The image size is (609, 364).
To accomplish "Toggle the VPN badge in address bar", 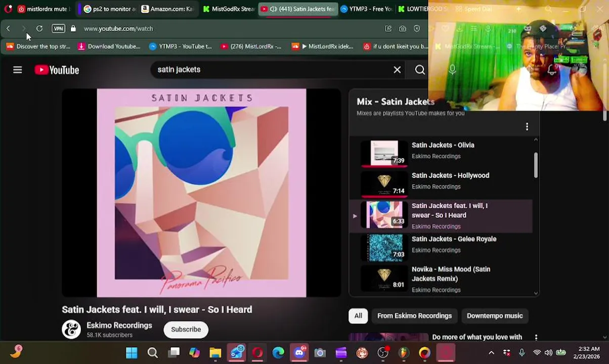I will (58, 29).
